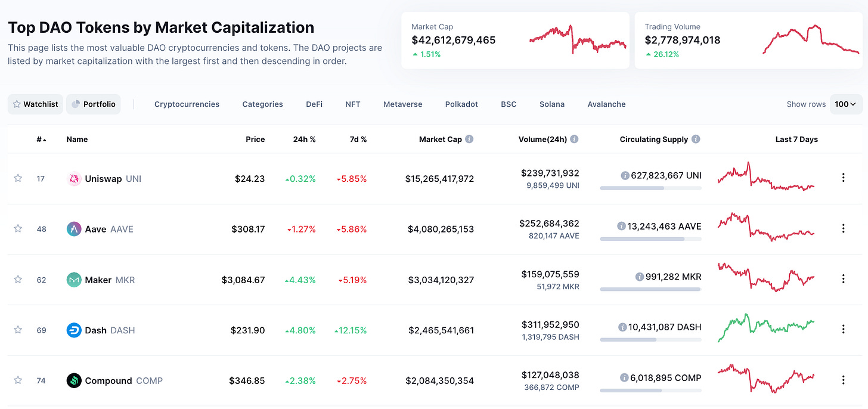Click info icon next to 6,018,895 COMP

624,378
